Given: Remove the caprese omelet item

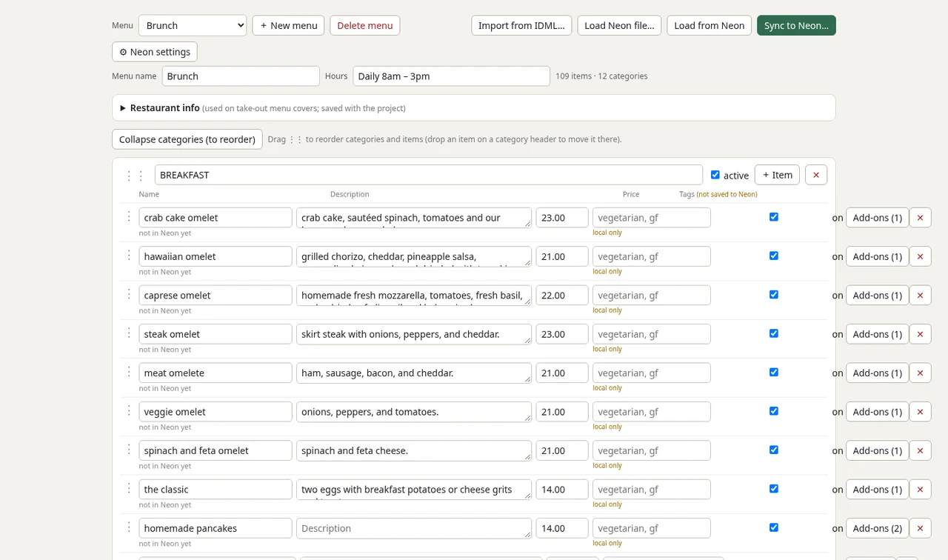Looking at the screenshot, I should (920, 296).
